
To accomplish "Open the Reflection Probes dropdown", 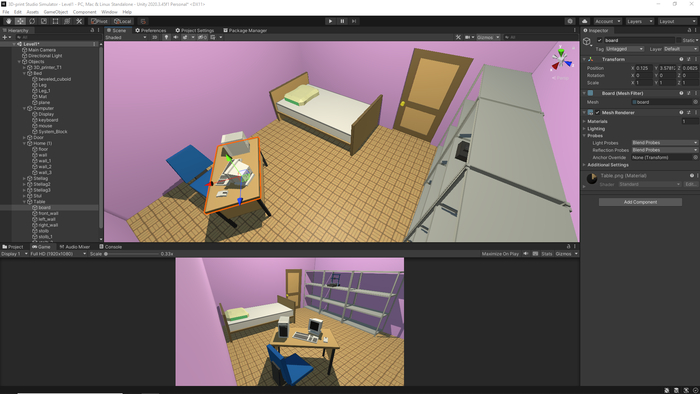I will [x=665, y=150].
